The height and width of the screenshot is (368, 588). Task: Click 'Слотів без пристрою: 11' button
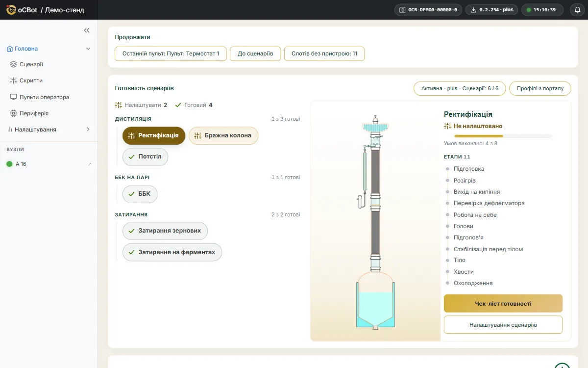point(324,53)
